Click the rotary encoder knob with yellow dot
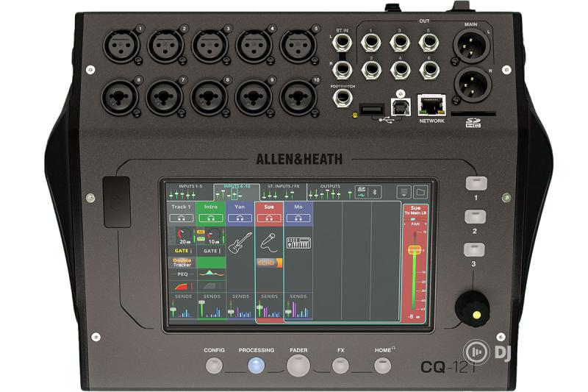 472,309
